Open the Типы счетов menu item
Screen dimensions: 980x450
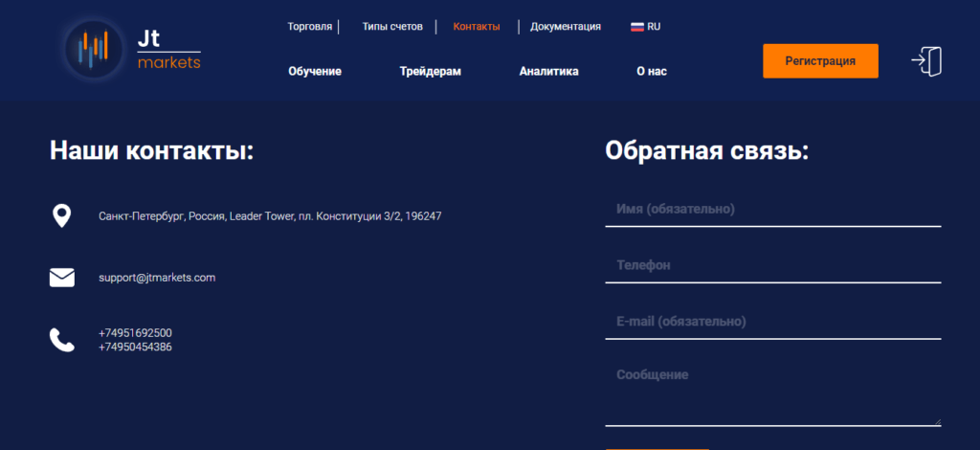point(392,27)
